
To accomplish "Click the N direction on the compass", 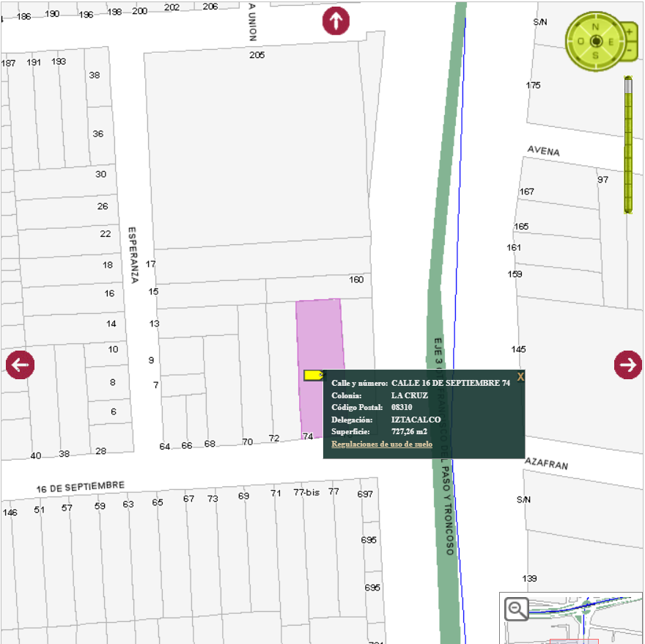I will 596,27.
